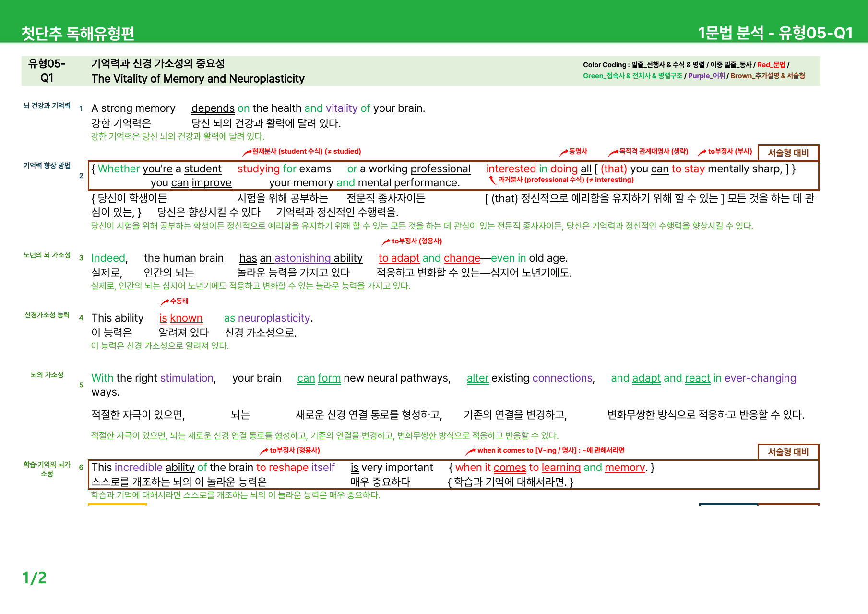Click the red underlined 'comes' in sentence 6
The width and height of the screenshot is (868, 614).
coord(510,468)
